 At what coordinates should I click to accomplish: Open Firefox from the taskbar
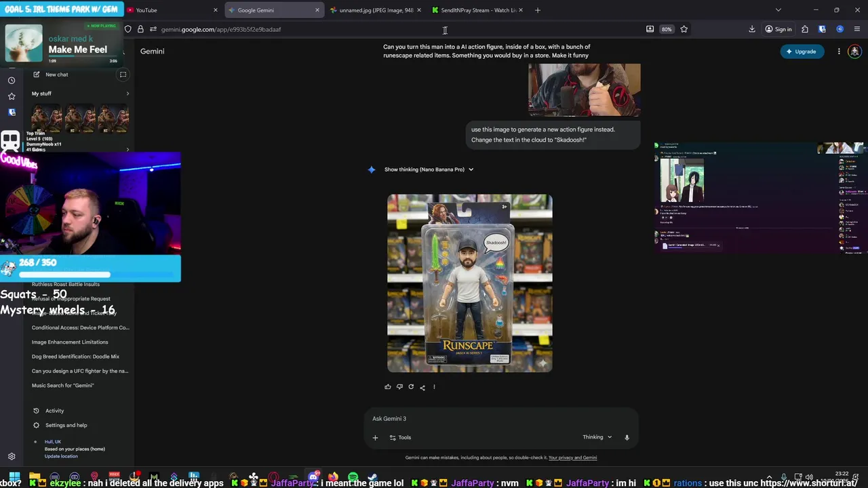(333, 477)
